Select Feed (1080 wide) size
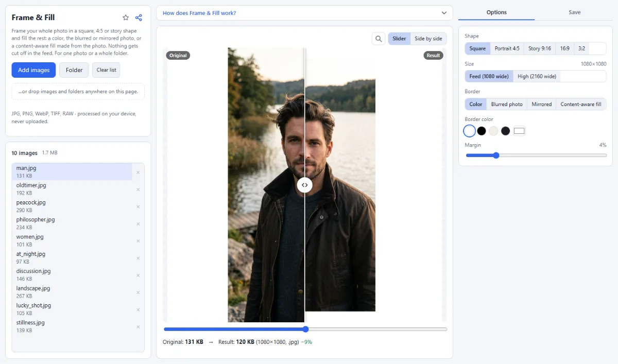 point(489,76)
